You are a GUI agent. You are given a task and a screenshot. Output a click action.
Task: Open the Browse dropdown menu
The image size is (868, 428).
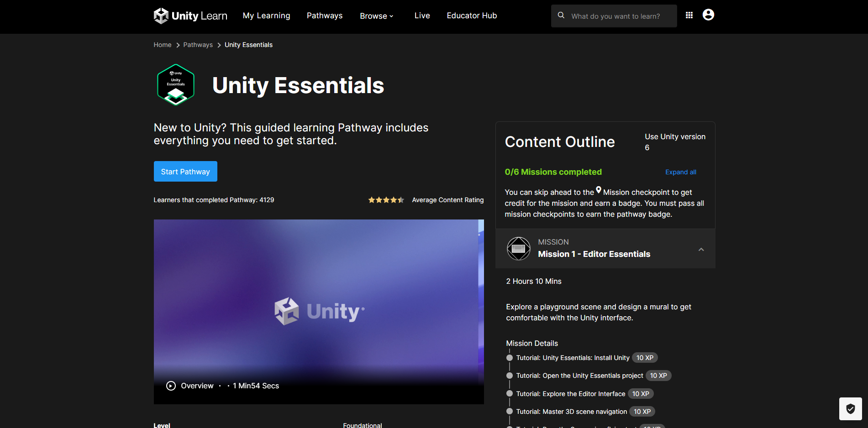pyautogui.click(x=377, y=16)
